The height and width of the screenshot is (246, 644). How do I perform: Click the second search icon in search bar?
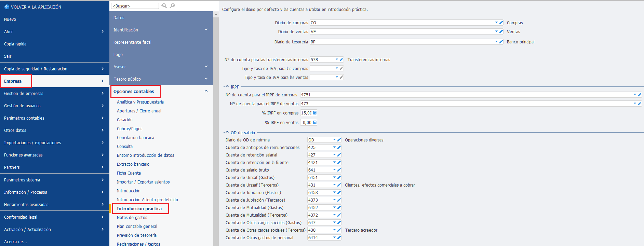[173, 6]
